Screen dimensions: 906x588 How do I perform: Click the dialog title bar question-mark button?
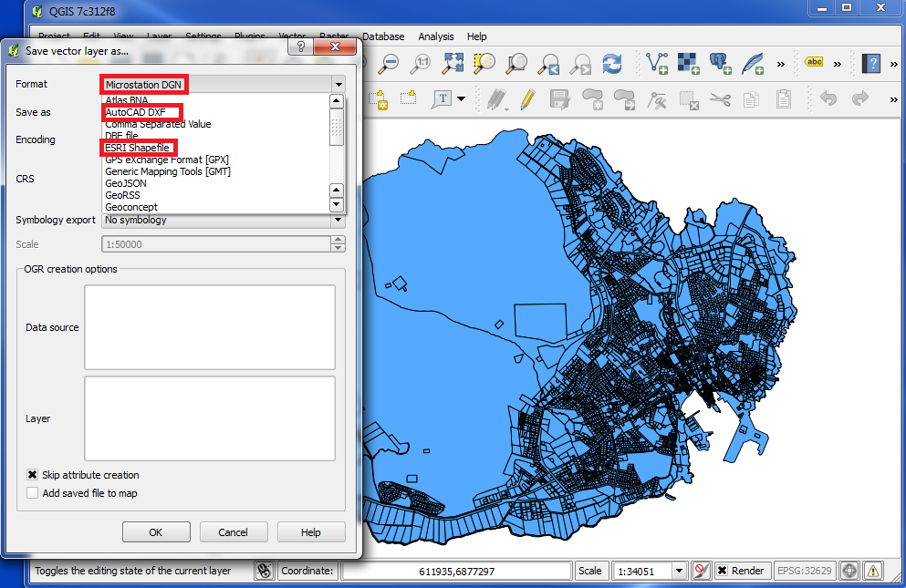[x=300, y=46]
